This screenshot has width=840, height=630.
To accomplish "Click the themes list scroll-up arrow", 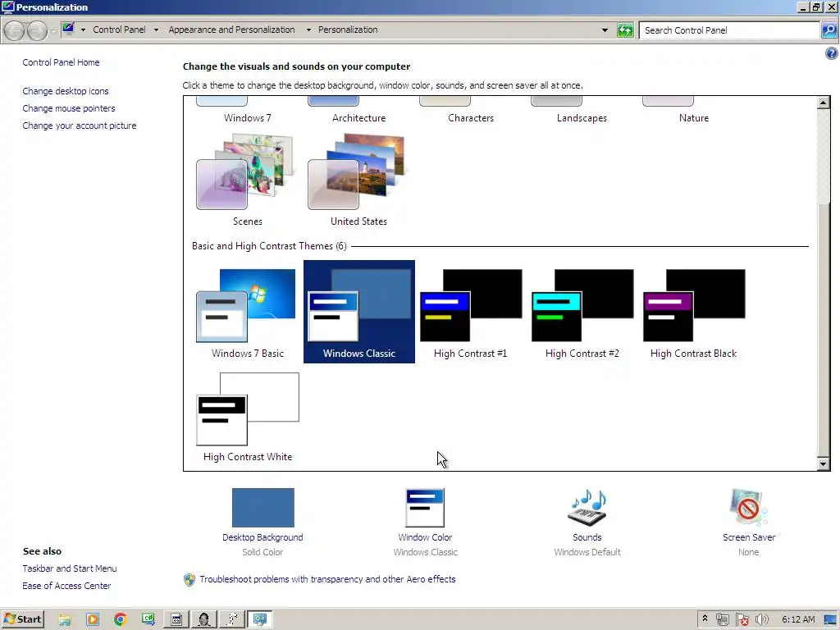I will point(824,103).
